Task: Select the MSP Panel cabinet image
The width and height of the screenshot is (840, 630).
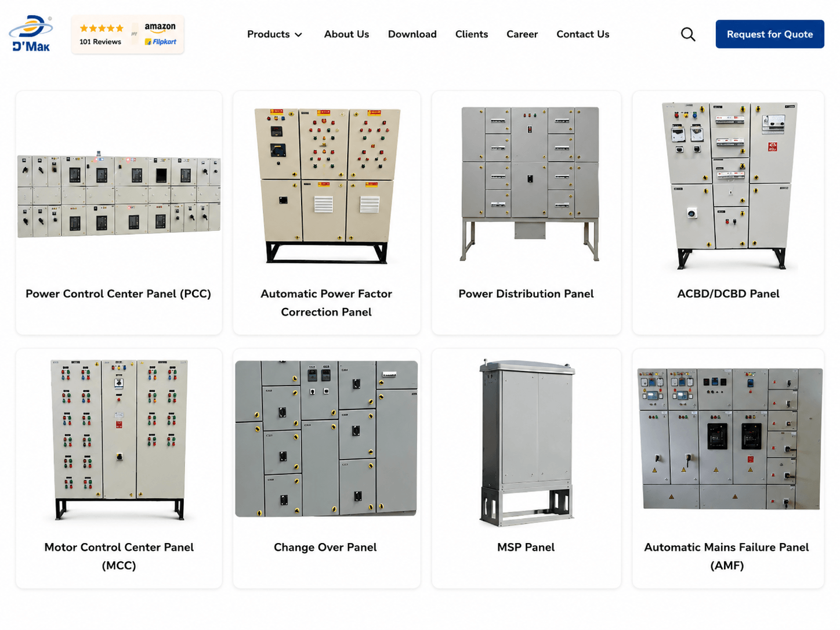Action: (x=527, y=443)
